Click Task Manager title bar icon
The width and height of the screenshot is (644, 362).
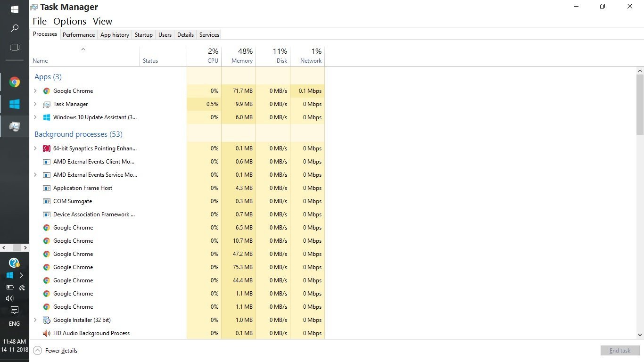(34, 7)
